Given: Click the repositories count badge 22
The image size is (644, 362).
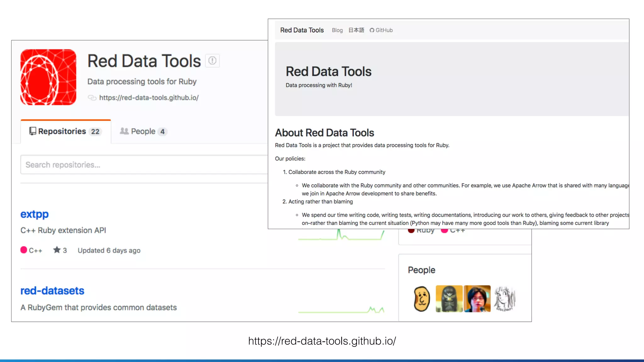Looking at the screenshot, I should pos(95,132).
